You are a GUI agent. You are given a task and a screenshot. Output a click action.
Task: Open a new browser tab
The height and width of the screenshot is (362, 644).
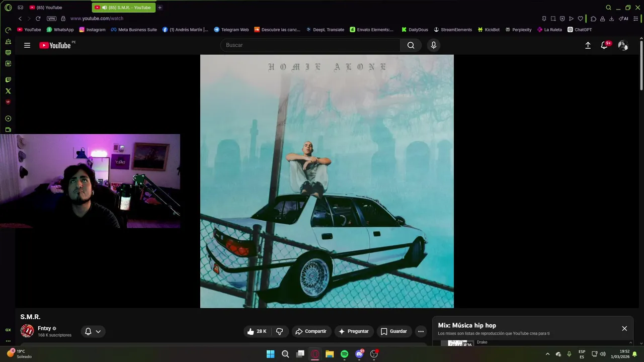click(x=160, y=8)
